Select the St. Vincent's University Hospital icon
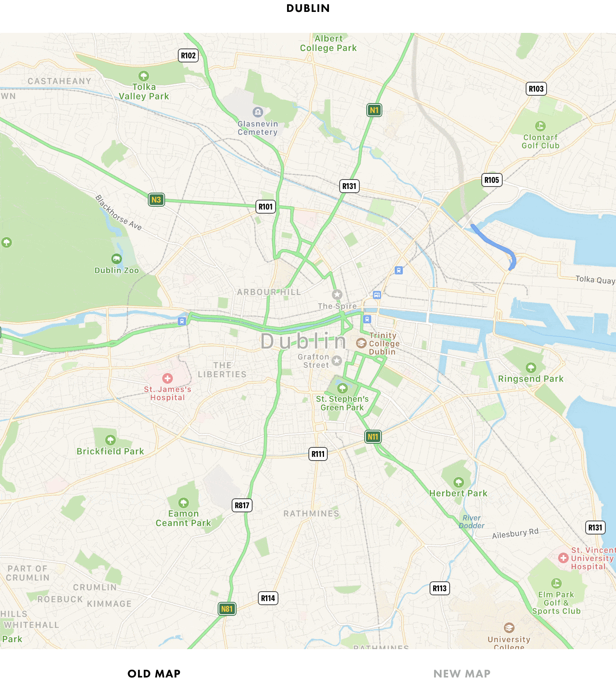The width and height of the screenshot is (616, 682). 563,558
